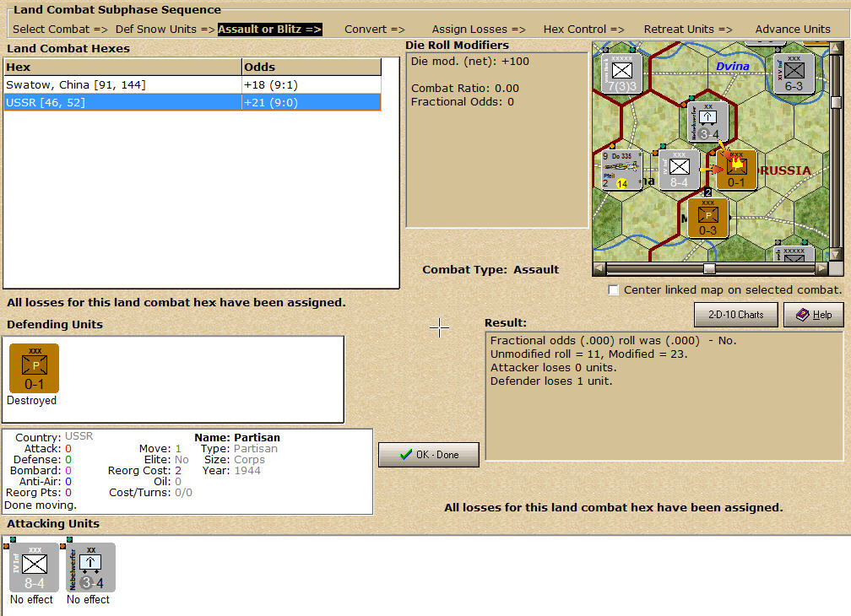
Task: Click the 8-4 infantry counter on the map
Action: [x=679, y=170]
